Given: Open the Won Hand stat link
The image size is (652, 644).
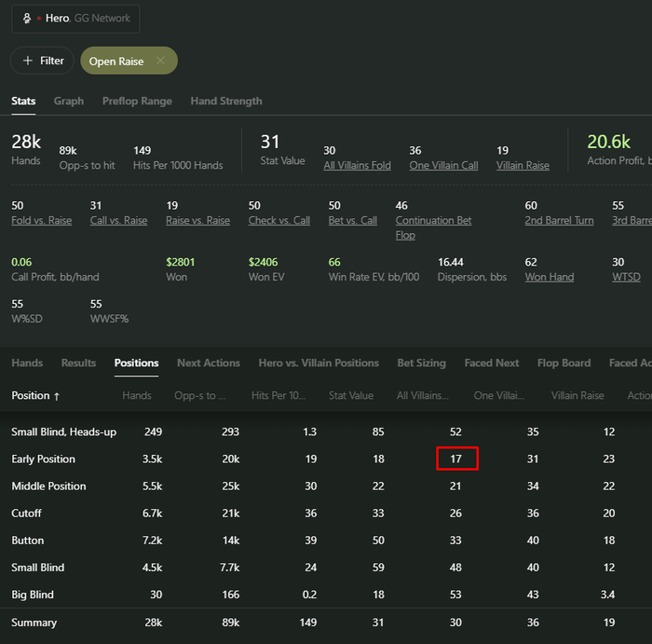Looking at the screenshot, I should [549, 277].
